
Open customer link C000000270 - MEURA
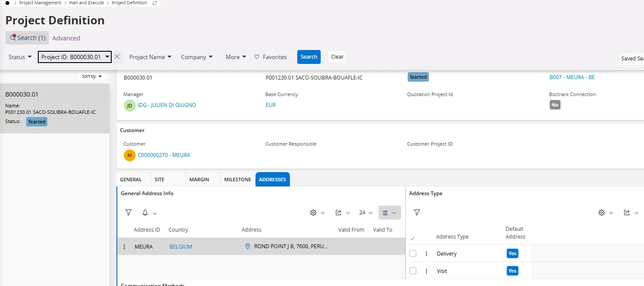click(164, 155)
